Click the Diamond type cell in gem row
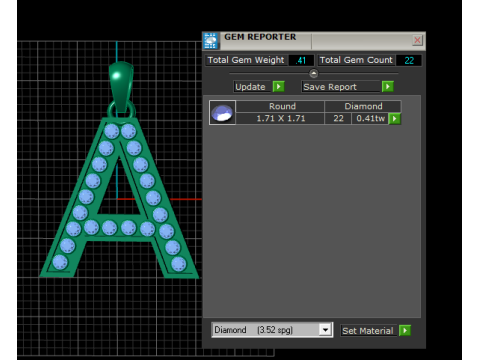Screen dimensions: 480x360 tap(363, 106)
